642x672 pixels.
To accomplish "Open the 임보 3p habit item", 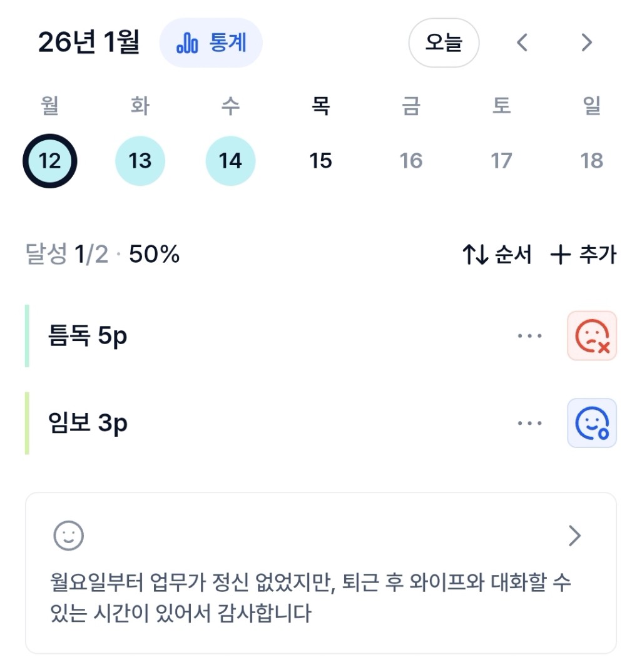I will click(88, 424).
